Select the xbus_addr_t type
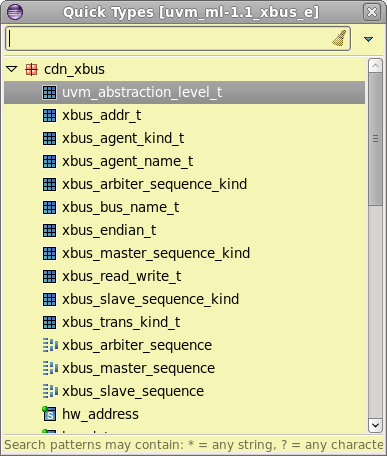 pyautogui.click(x=102, y=115)
